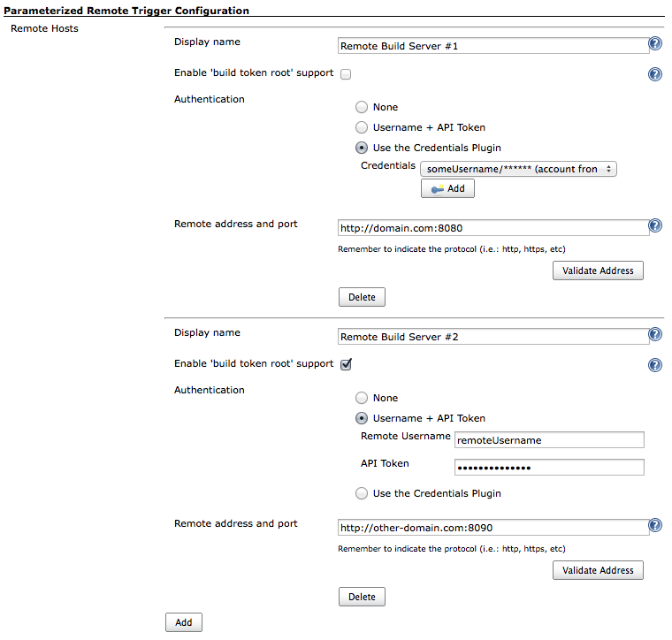Viewport: 672px width, 640px height.
Task: Select None authentication for Remote Build Server #1
Action: tap(362, 107)
